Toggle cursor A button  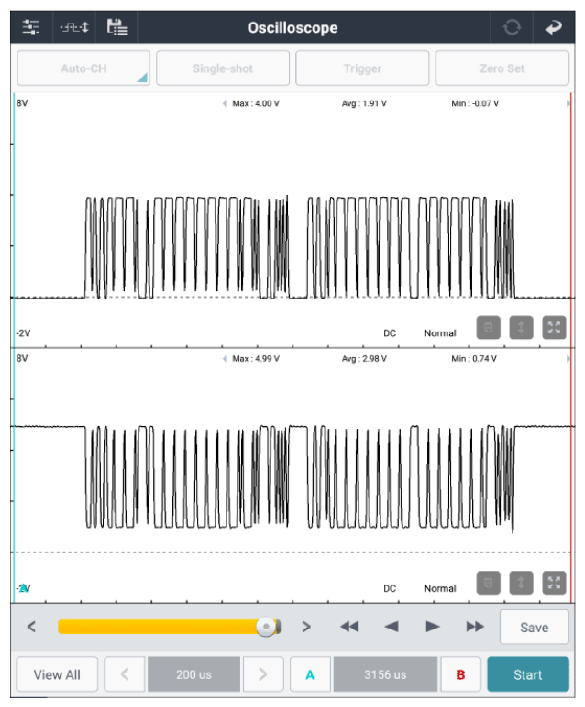(x=310, y=675)
